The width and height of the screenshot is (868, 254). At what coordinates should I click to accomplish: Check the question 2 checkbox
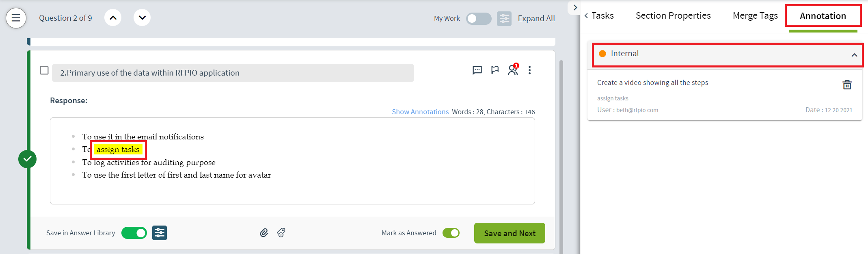point(44,70)
